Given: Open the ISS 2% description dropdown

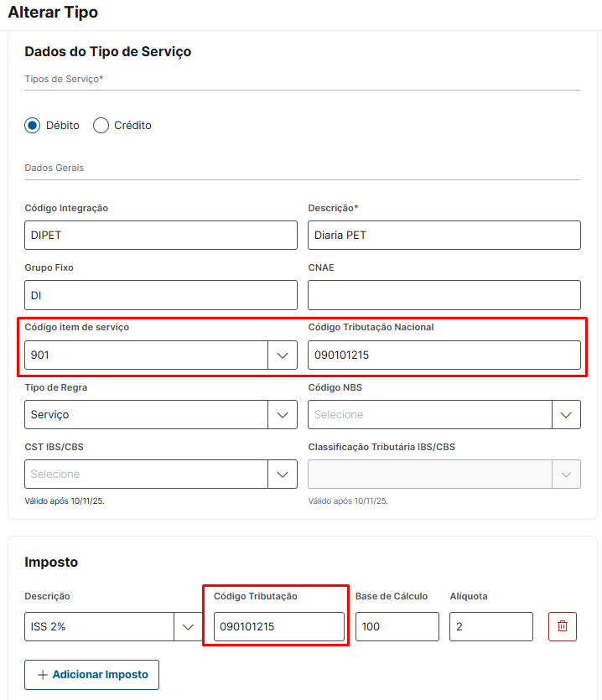Looking at the screenshot, I should (x=188, y=626).
